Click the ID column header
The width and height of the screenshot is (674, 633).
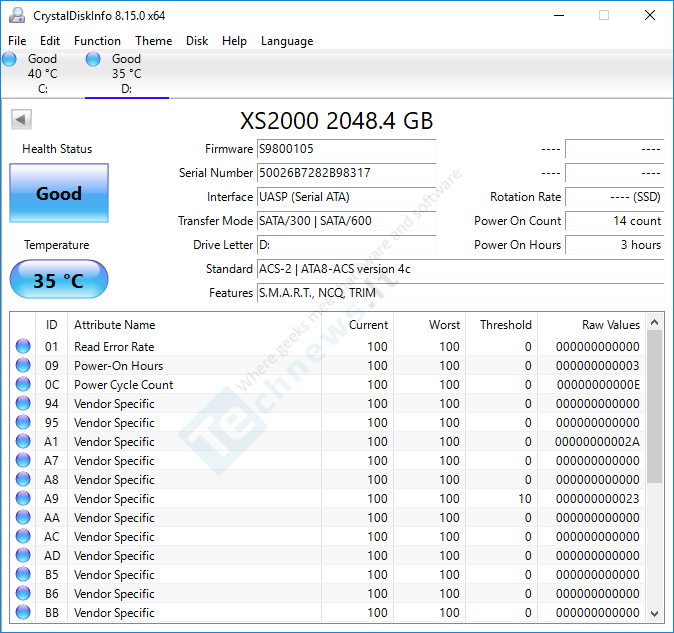52,324
